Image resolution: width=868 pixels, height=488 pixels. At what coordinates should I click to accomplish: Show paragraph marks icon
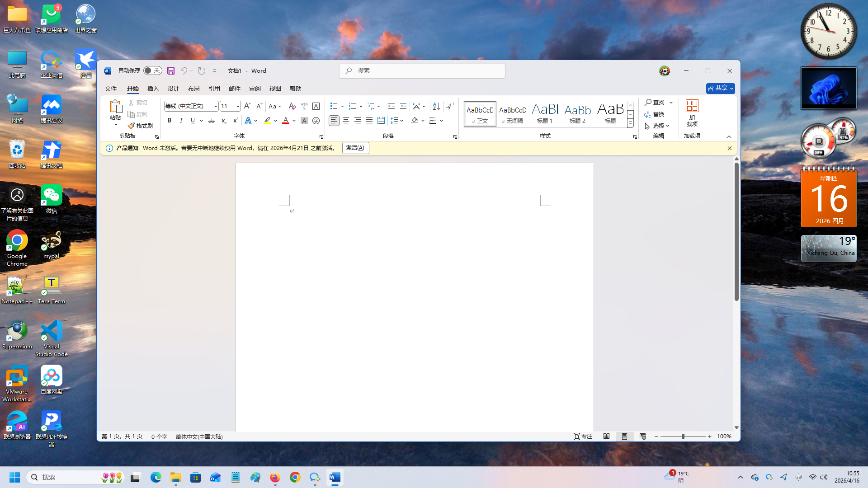pos(450,106)
